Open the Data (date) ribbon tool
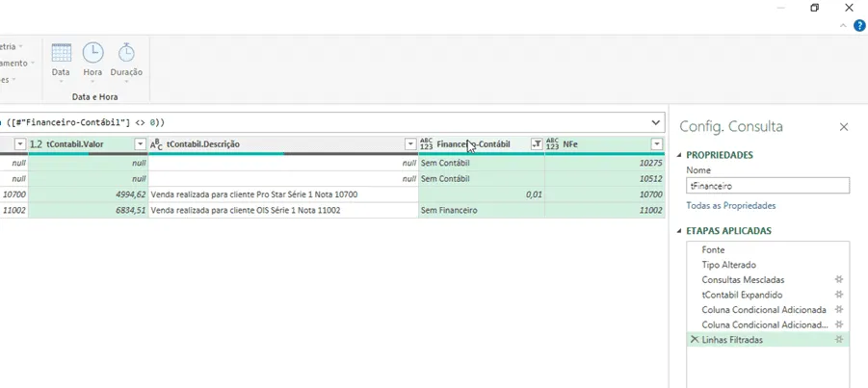Screen dimensions: 868x388 (61, 61)
